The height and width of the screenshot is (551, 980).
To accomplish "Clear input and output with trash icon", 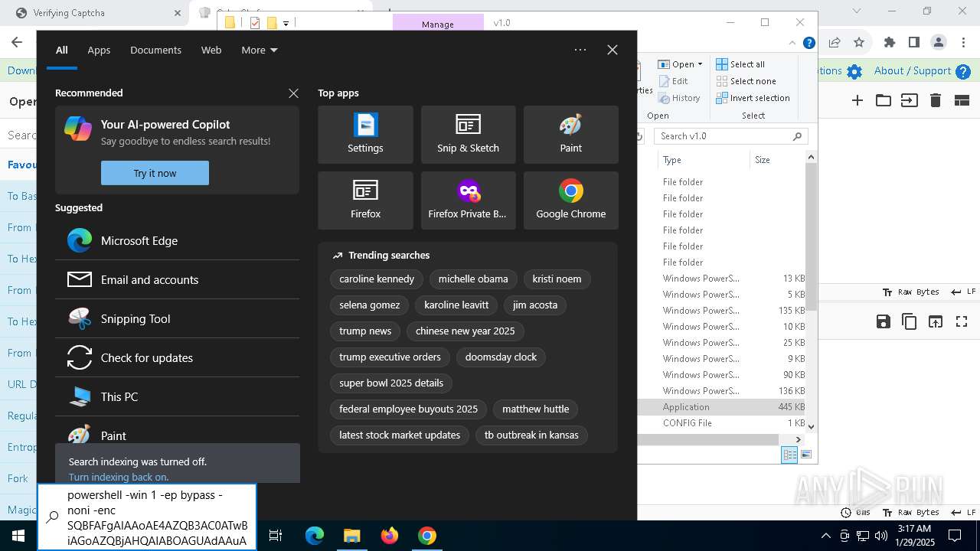I will (x=936, y=100).
